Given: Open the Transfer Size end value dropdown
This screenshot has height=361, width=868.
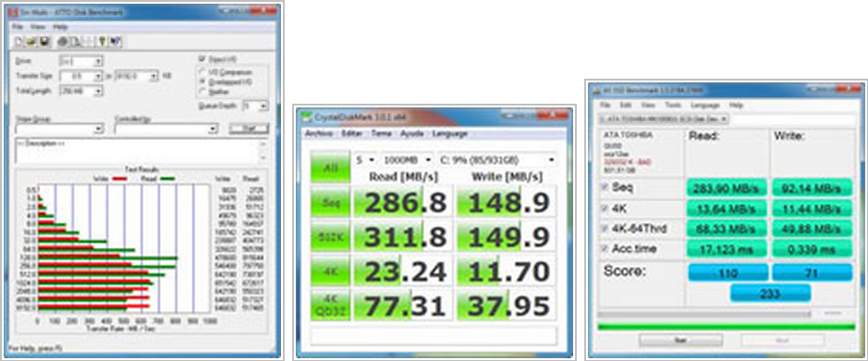Looking at the screenshot, I should click(x=136, y=76).
